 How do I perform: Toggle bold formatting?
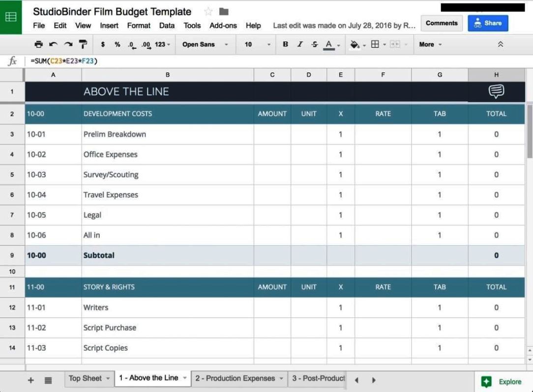pos(285,44)
